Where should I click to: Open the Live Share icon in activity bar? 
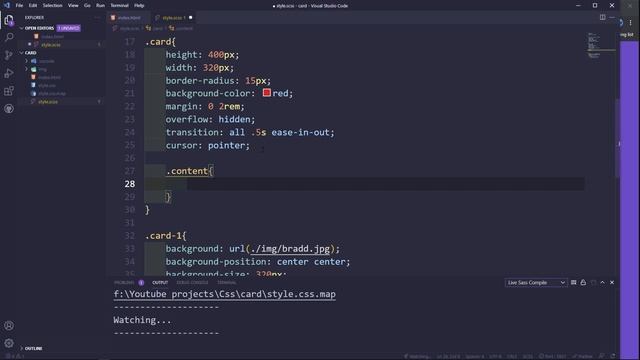click(x=9, y=109)
